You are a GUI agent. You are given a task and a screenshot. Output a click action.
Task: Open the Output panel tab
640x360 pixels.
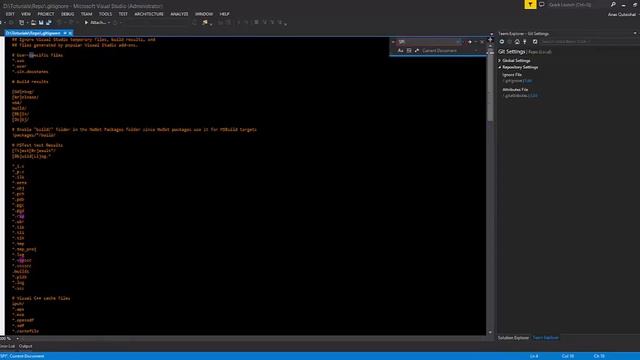coord(25,346)
